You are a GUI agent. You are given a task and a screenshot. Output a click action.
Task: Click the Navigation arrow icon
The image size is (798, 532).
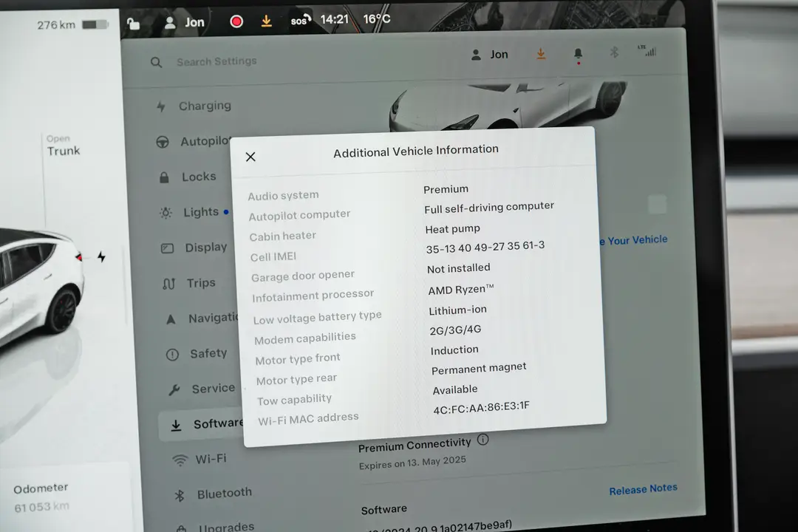tap(171, 319)
